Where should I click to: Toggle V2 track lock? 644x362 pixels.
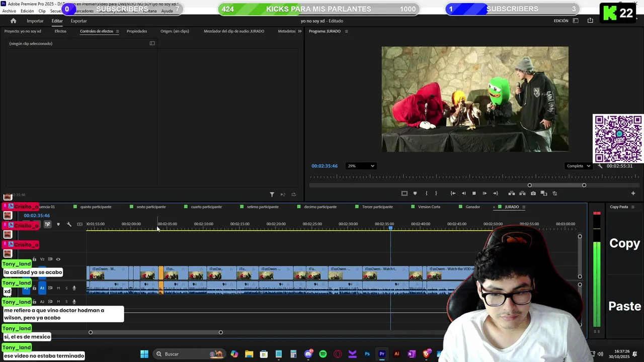[34, 259]
